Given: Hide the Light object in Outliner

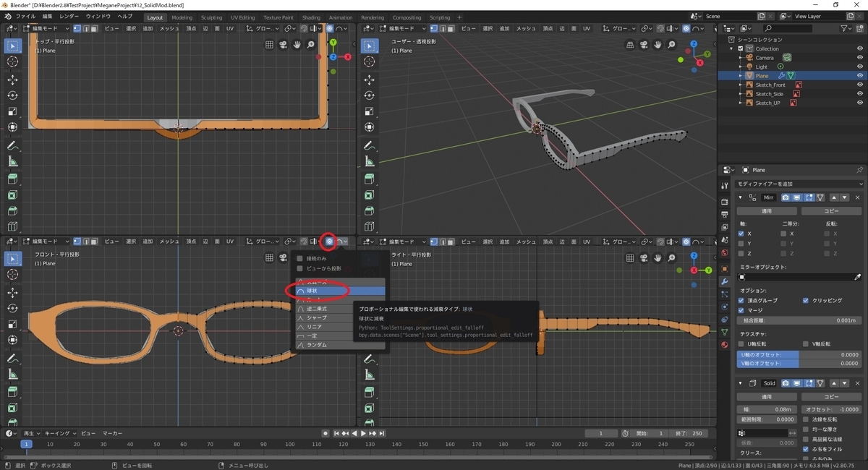Looking at the screenshot, I should (860, 67).
